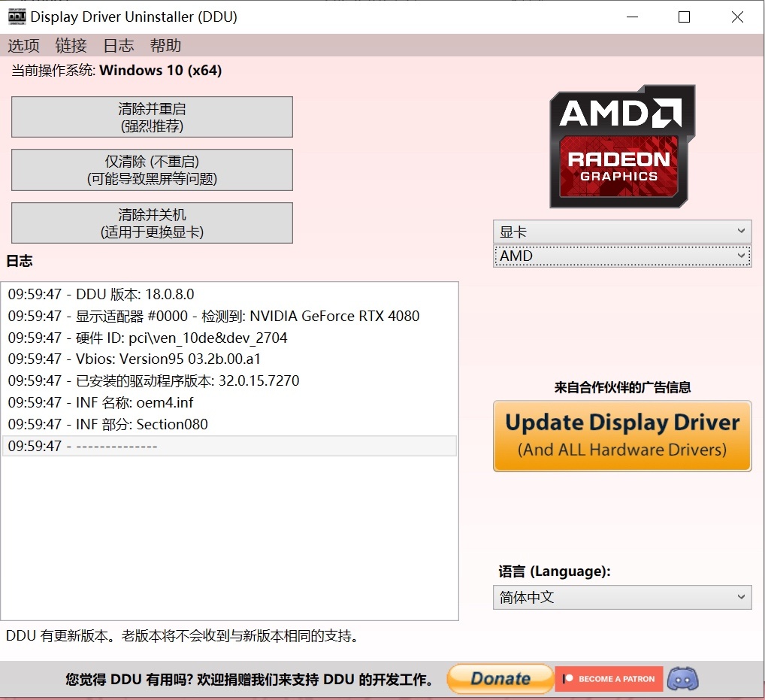765x700 pixels.
Task: Maximize the DDU window
Action: click(x=684, y=17)
